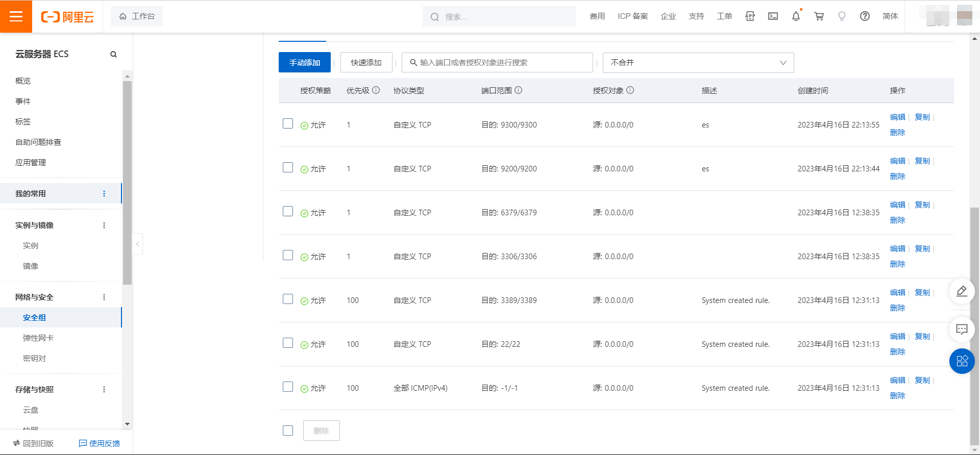
Task: Click 复制 for the 9200/9200 rule
Action: point(922,161)
